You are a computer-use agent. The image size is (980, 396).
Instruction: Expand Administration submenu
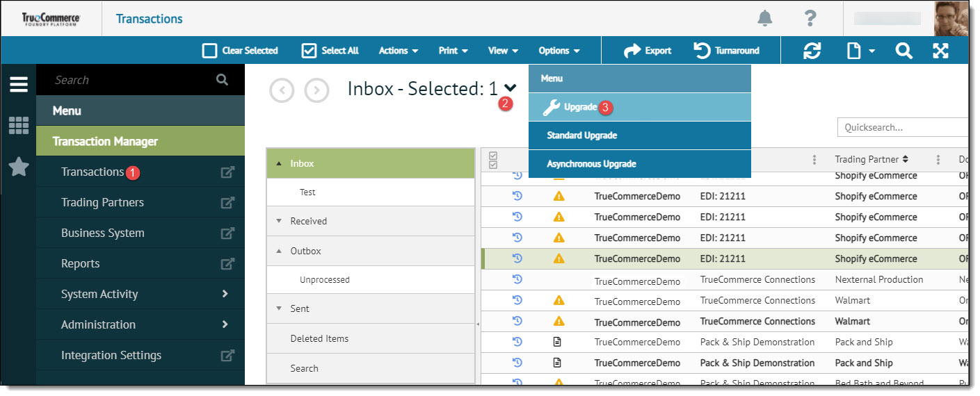click(x=225, y=324)
